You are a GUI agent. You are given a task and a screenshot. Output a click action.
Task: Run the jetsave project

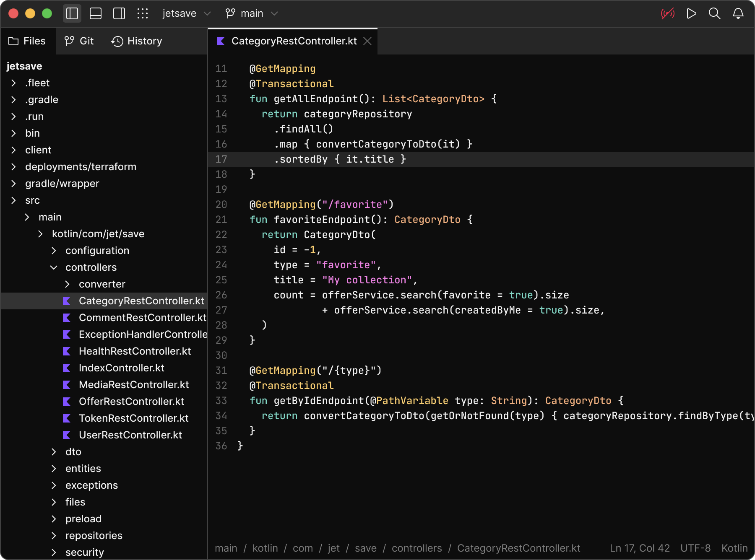pos(691,13)
